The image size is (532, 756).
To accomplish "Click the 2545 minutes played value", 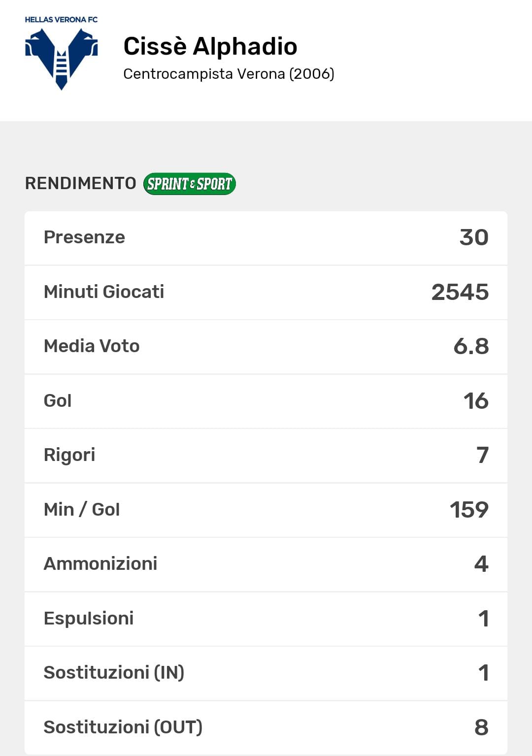I will (x=460, y=292).
